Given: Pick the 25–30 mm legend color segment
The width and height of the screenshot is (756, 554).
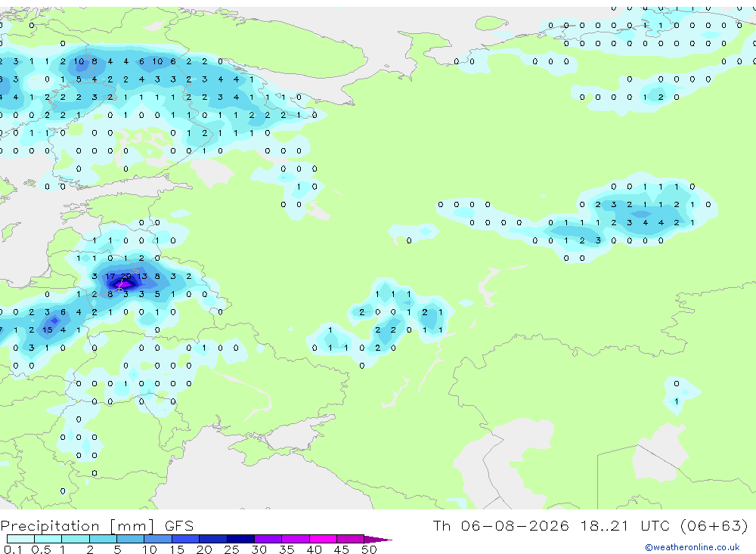Looking at the screenshot, I should click(x=240, y=539).
